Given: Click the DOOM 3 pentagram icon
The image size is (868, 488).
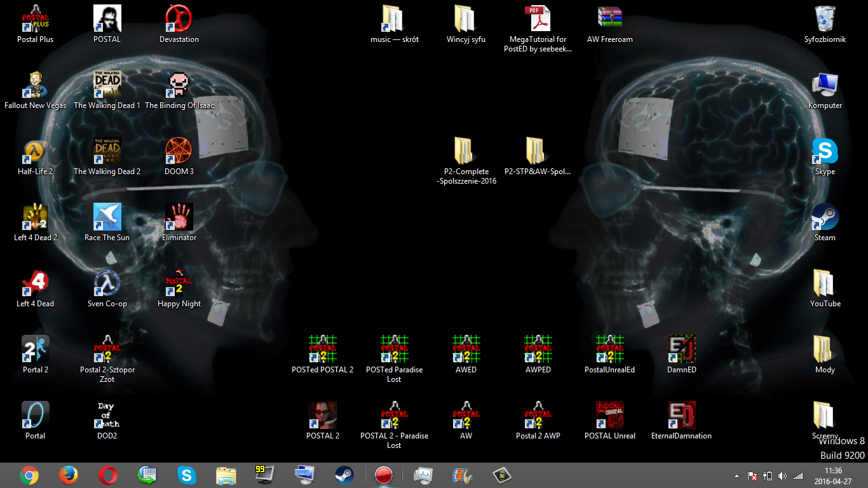Looking at the screenshot, I should (x=179, y=150).
